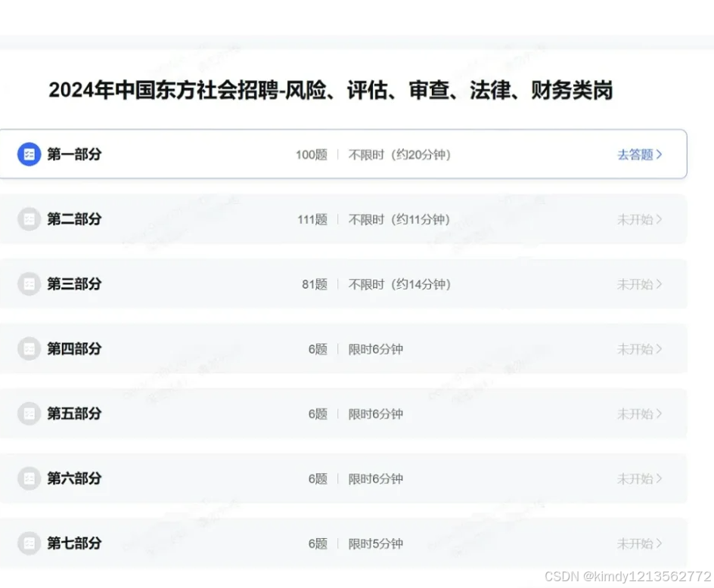Click the 81题 question count

tap(315, 284)
